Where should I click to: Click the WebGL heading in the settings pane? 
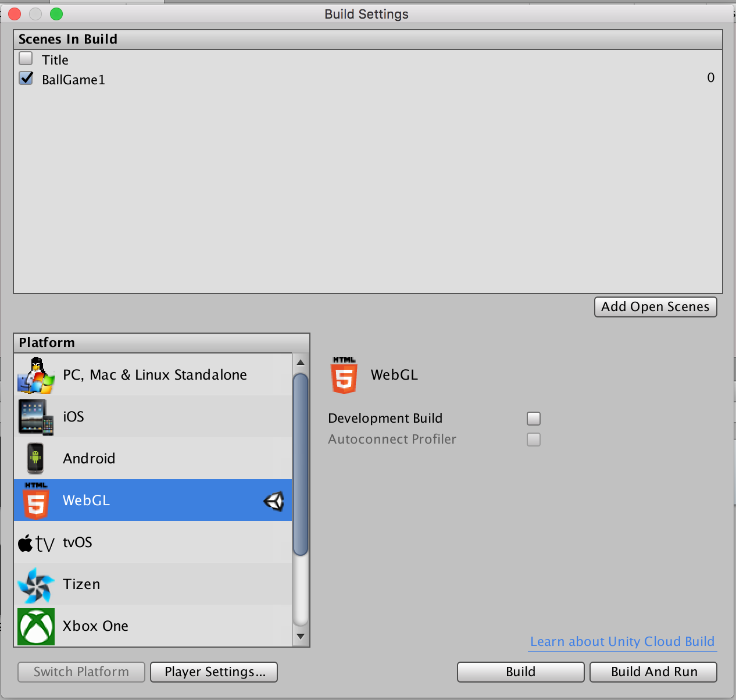(x=394, y=375)
